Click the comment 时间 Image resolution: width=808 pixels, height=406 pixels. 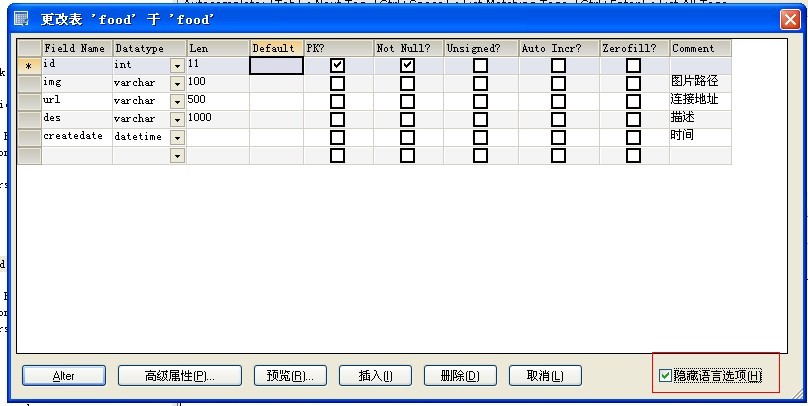(682, 135)
